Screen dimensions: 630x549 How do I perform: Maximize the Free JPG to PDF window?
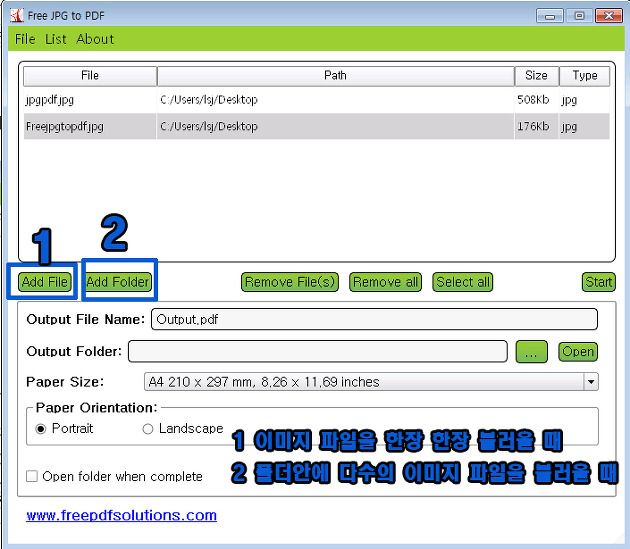coord(579,16)
